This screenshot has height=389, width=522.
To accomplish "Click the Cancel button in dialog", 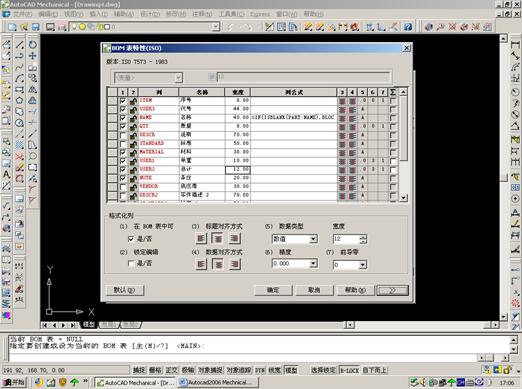I will [314, 290].
